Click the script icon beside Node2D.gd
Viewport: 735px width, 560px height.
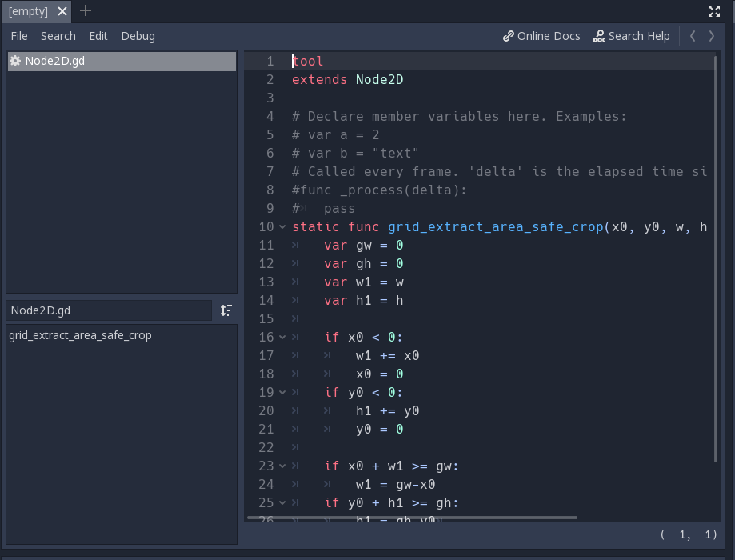point(15,61)
